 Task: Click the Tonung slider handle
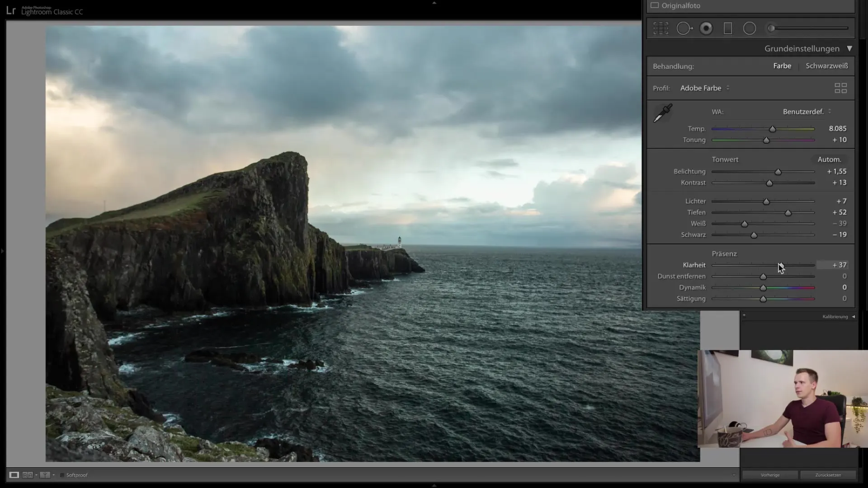click(x=766, y=141)
